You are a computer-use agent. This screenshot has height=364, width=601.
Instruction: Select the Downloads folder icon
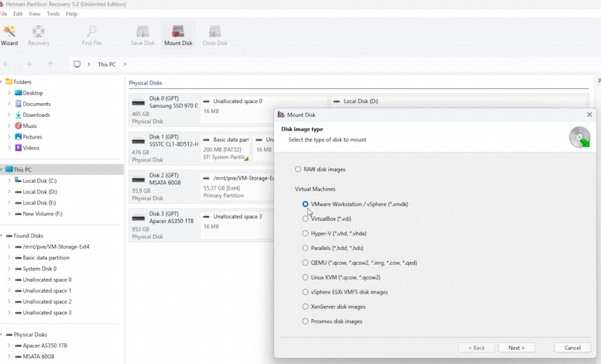18,115
